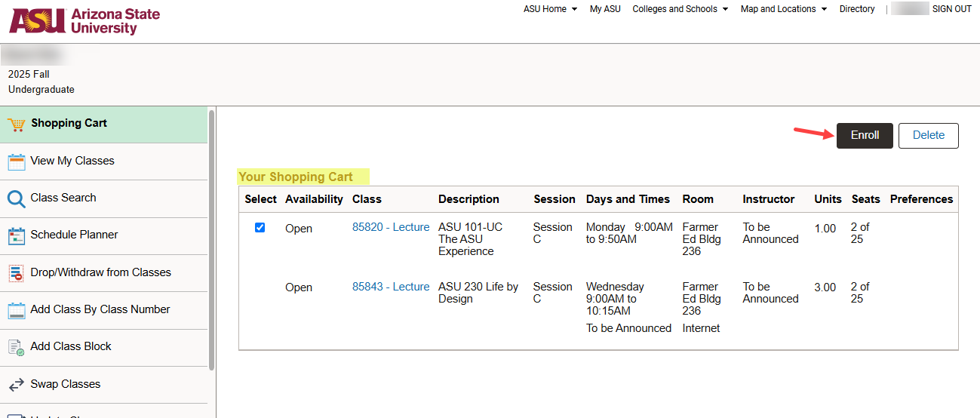Open the 85843 - Lecture class link

point(391,287)
